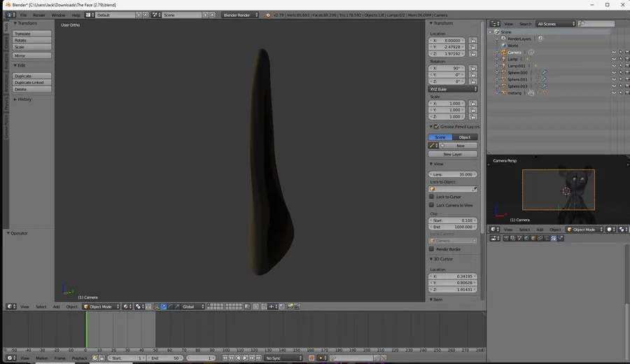Screen dimensions: 630x364
Task: Jump to the last frame of timeline
Action: pyautogui.click(x=258, y=358)
